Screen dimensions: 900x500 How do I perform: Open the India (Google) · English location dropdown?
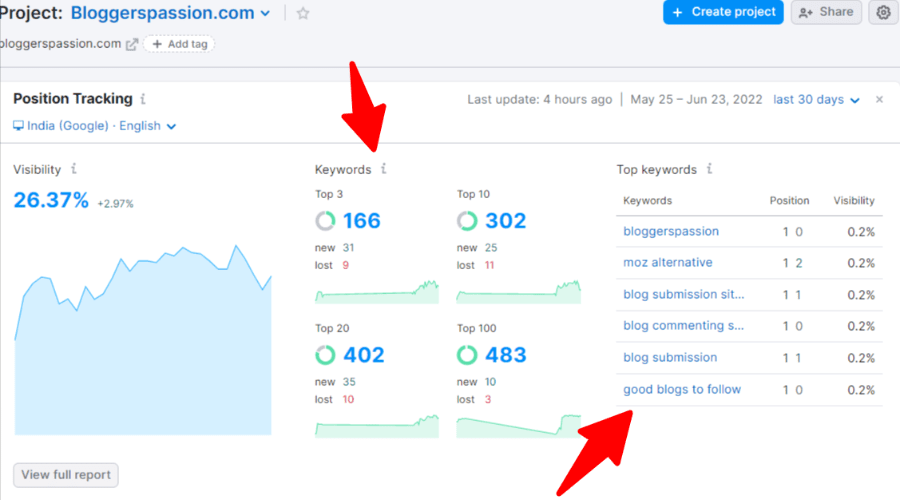click(95, 126)
